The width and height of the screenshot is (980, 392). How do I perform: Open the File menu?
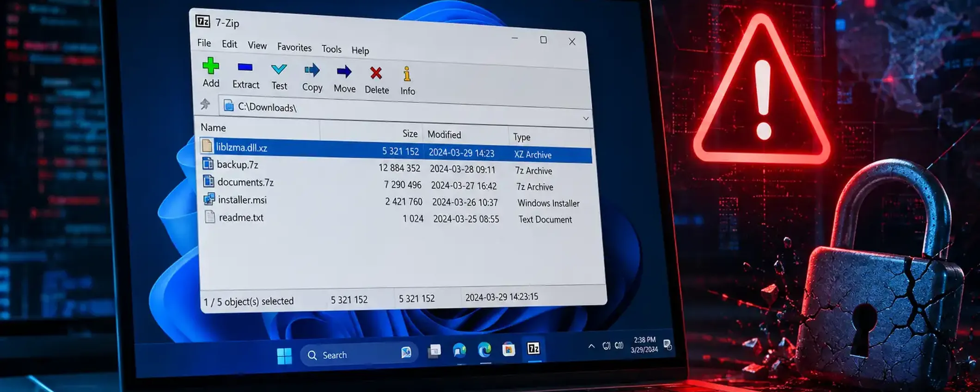coord(204,43)
